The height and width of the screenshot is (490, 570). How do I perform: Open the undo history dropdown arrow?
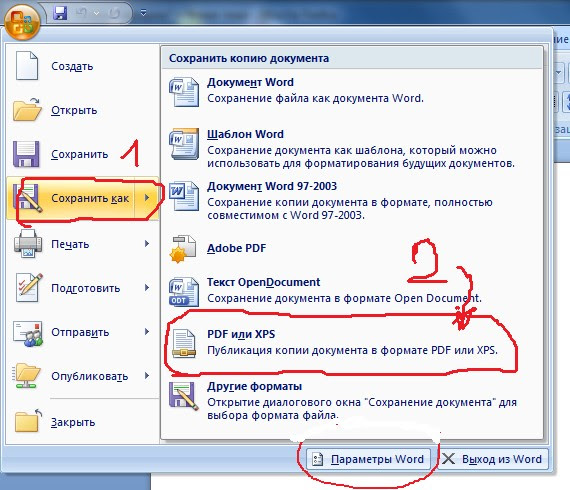pyautogui.click(x=96, y=13)
